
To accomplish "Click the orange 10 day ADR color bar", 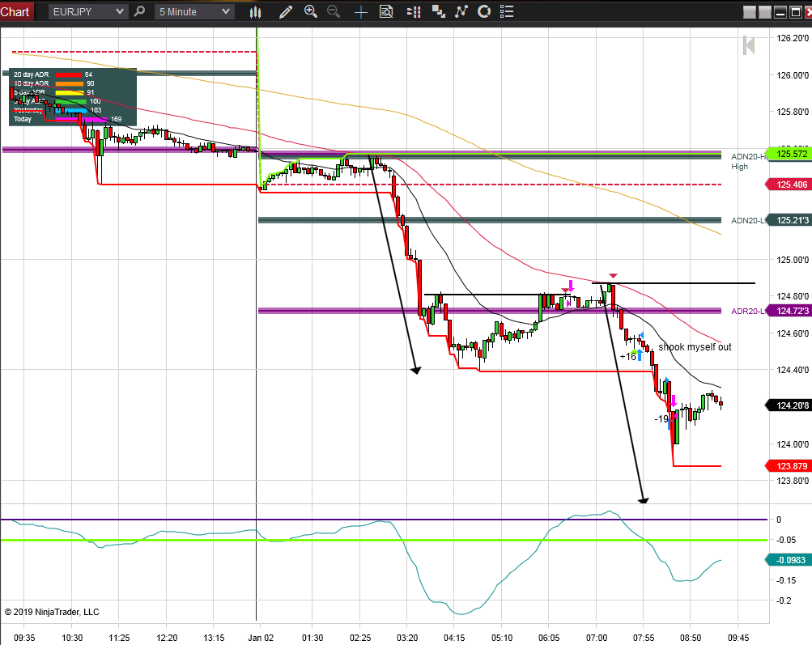I will (70, 83).
